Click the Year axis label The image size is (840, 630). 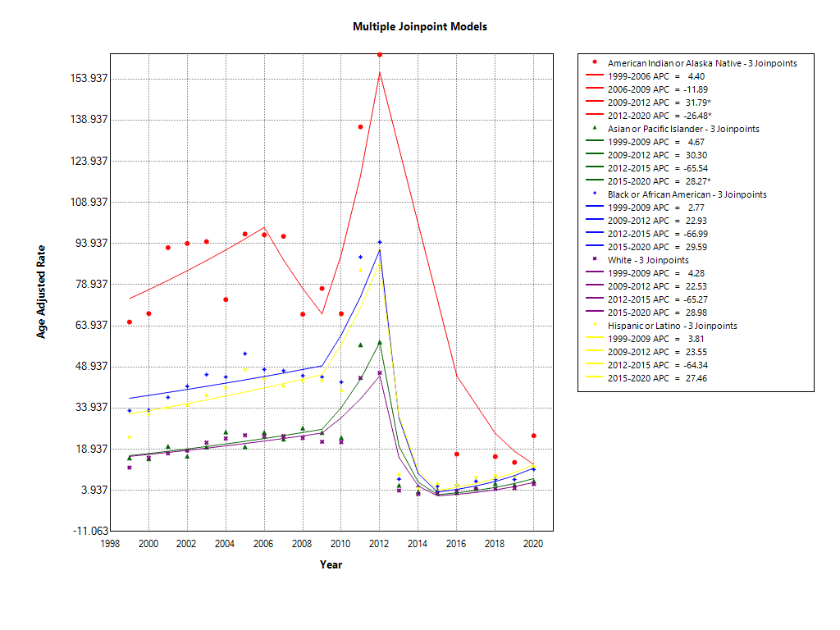331,564
